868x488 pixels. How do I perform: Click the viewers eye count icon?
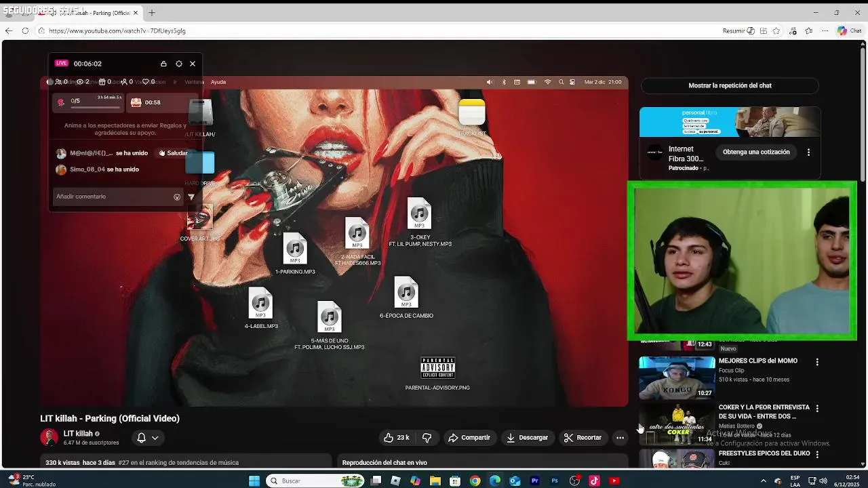coord(80,82)
